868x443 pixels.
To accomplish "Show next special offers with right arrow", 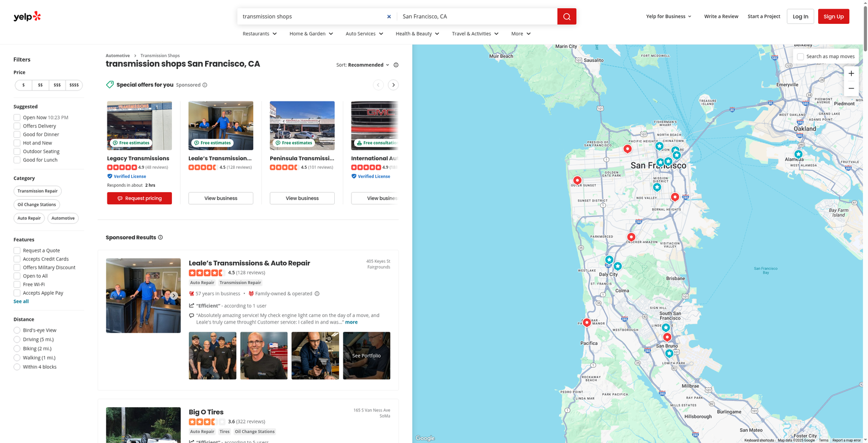I will (x=393, y=85).
